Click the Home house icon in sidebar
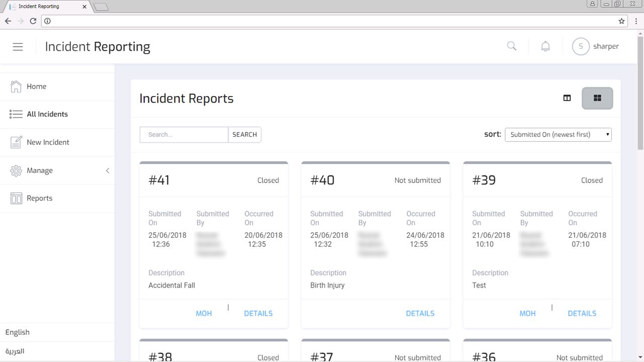The width and height of the screenshot is (644, 362). pyautogui.click(x=16, y=86)
